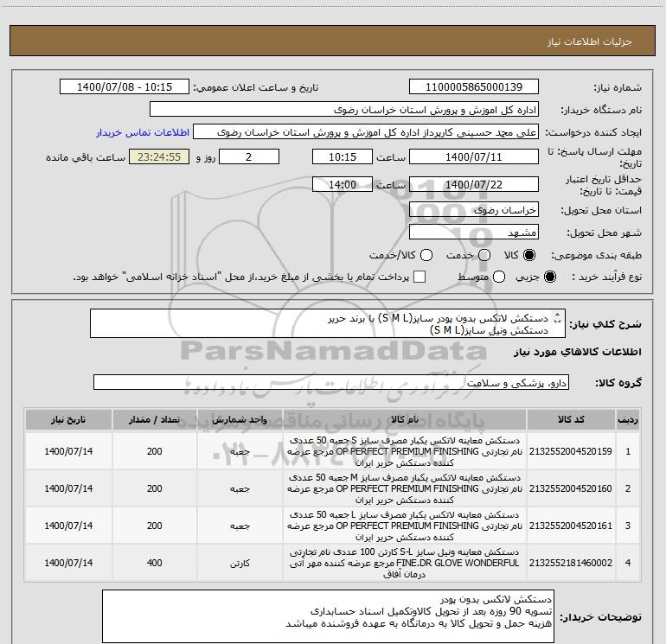Select the کالا/خدمت radio button
666x644 pixels.
pos(426,255)
